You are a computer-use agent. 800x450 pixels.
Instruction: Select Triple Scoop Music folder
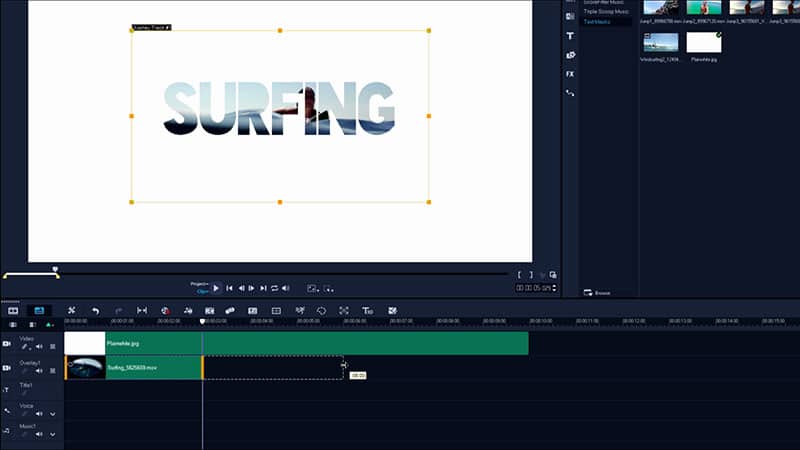606,11
